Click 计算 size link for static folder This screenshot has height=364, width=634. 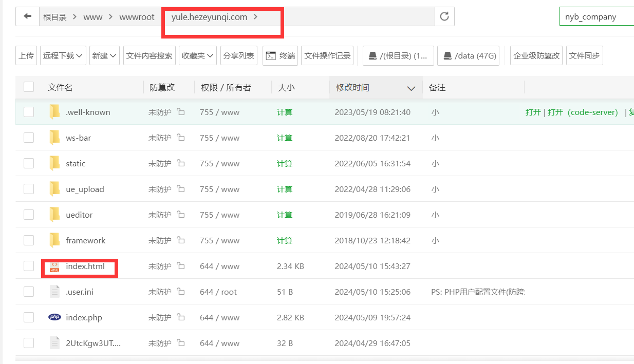[284, 163]
